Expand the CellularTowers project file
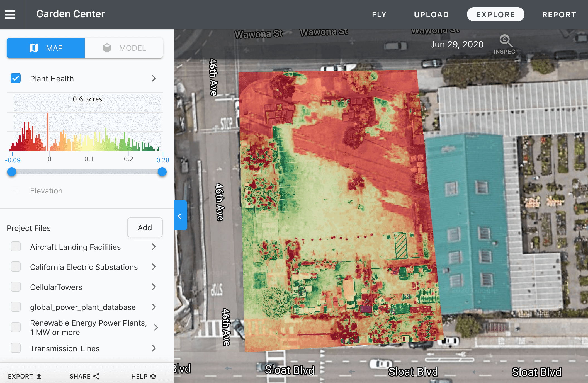 [x=155, y=283]
